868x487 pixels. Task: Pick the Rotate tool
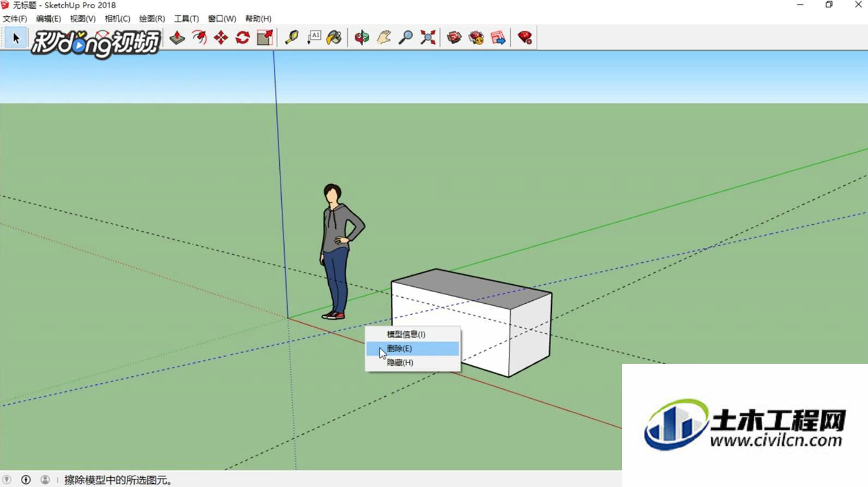tap(243, 38)
